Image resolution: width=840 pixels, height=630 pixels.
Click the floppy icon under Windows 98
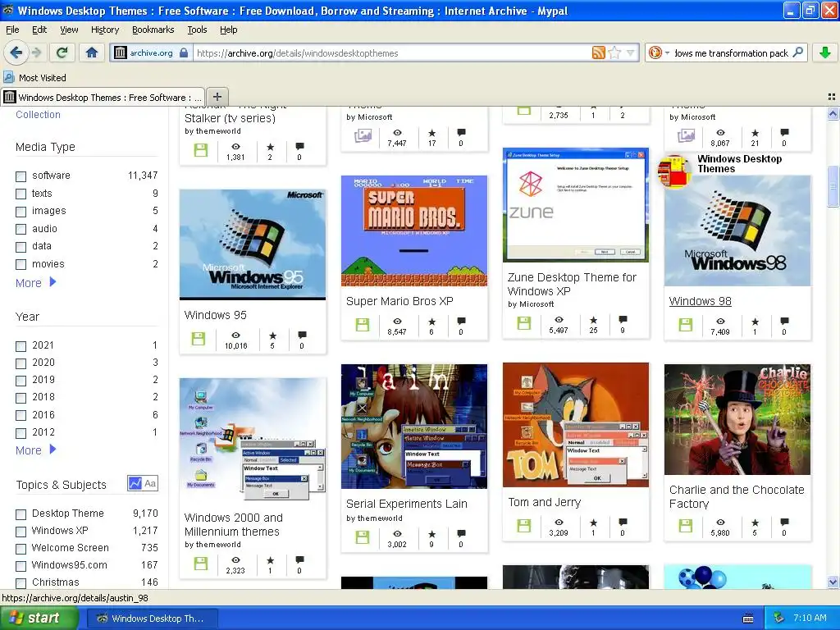686,325
